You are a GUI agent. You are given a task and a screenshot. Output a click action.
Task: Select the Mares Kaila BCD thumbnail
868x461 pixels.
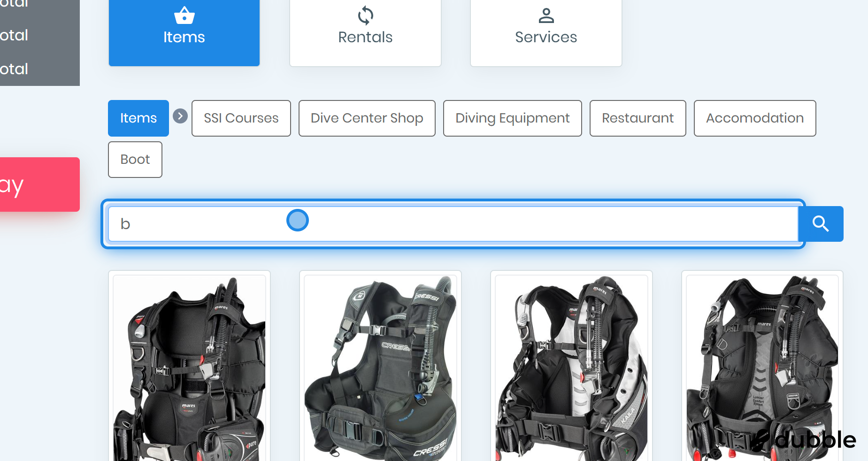click(x=571, y=367)
